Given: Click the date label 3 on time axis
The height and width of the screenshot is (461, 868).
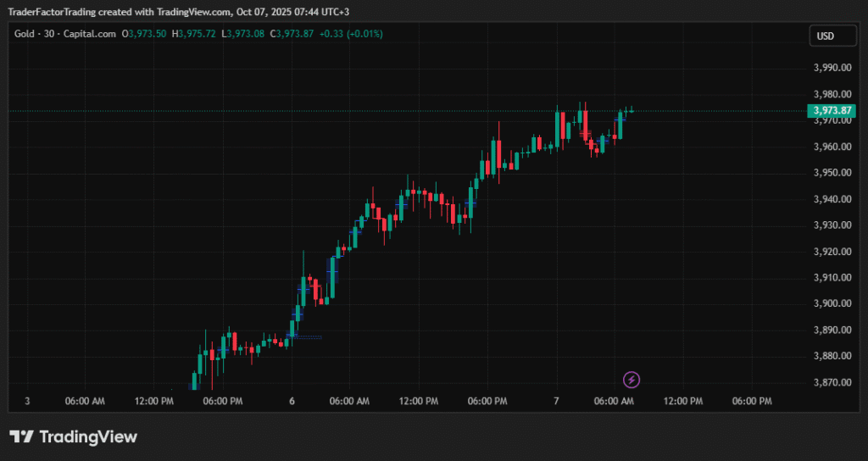Looking at the screenshot, I should pos(28,401).
